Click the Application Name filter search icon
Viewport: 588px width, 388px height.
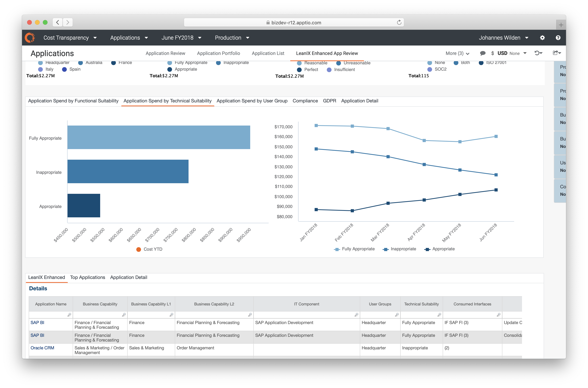(x=69, y=315)
